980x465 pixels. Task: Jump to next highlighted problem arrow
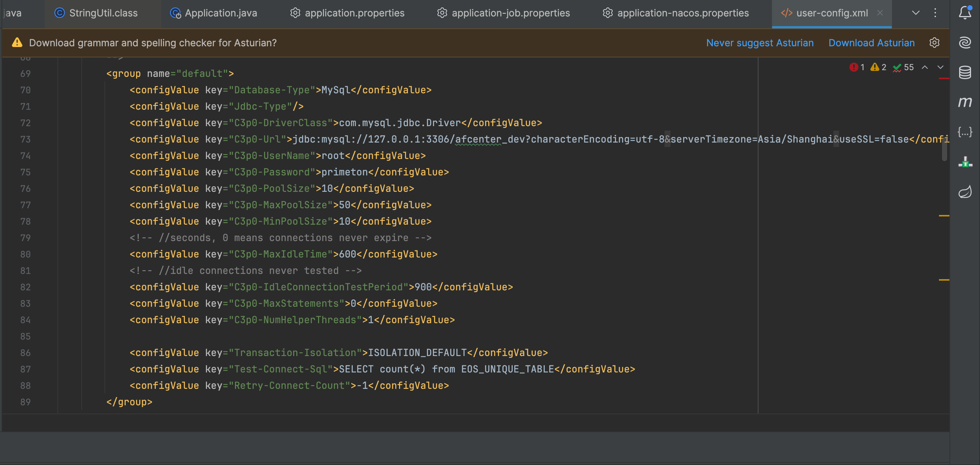click(940, 68)
